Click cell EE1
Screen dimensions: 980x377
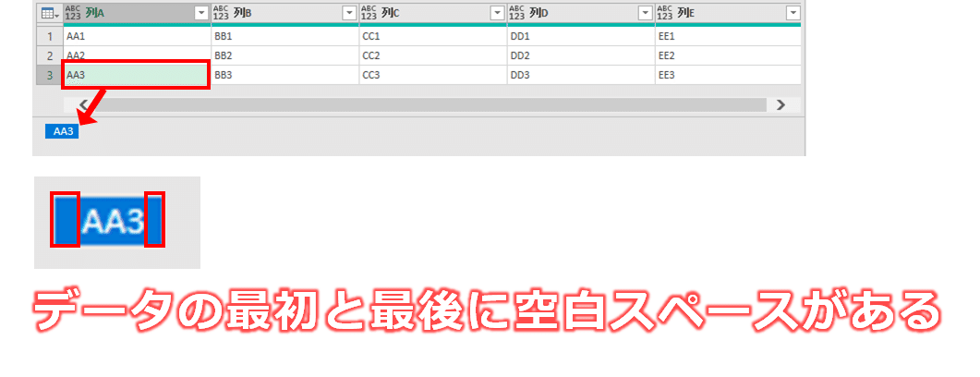(x=728, y=36)
